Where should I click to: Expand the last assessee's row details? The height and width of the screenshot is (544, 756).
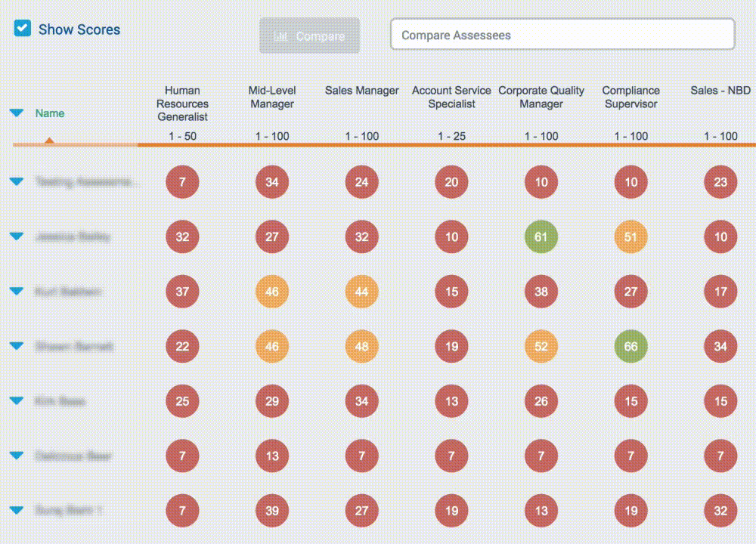coord(16,511)
